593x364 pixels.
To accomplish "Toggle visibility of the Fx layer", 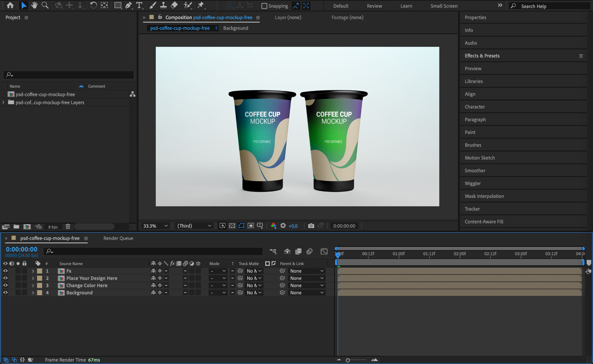I will coord(5,271).
